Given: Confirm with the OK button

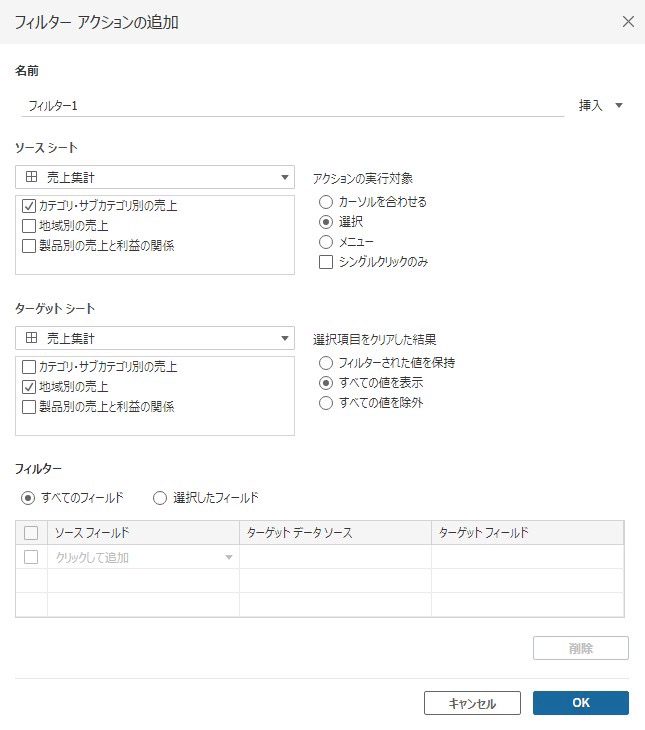Looking at the screenshot, I should tap(581, 703).
